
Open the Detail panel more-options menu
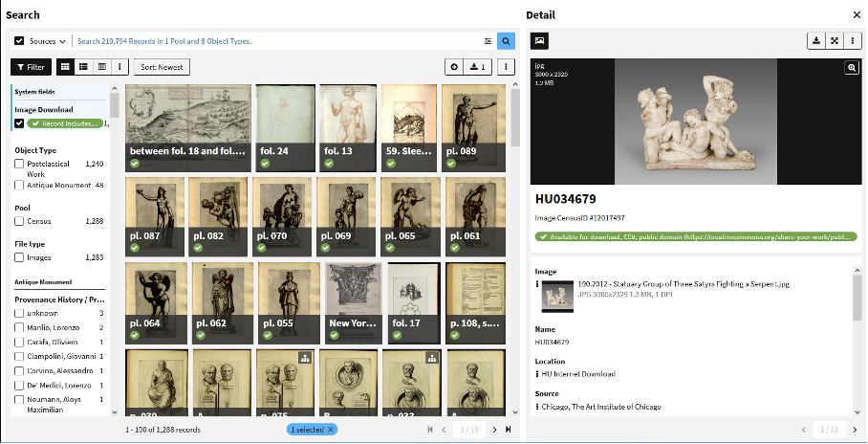coord(851,41)
